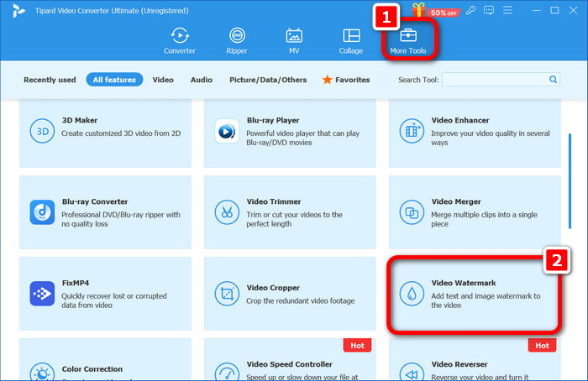Open the Video Merger tool title
The image size is (588, 381).
[456, 201]
